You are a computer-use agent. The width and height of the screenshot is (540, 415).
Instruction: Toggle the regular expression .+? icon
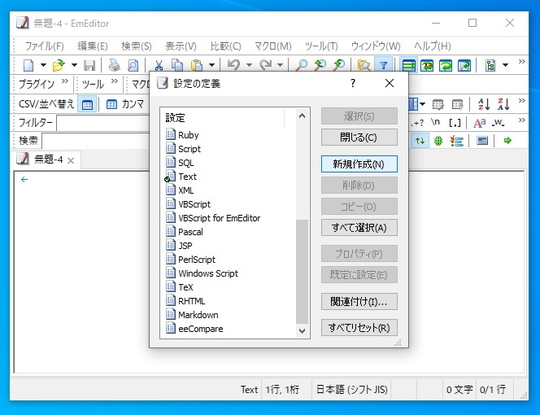[x=417, y=123]
